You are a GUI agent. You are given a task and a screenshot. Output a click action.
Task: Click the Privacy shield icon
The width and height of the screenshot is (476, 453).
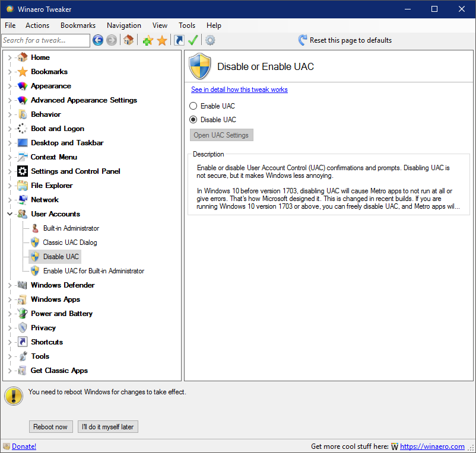tap(23, 328)
